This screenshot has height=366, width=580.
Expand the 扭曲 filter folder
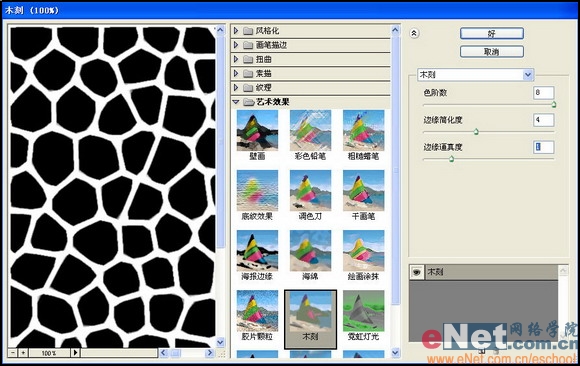pos(236,59)
